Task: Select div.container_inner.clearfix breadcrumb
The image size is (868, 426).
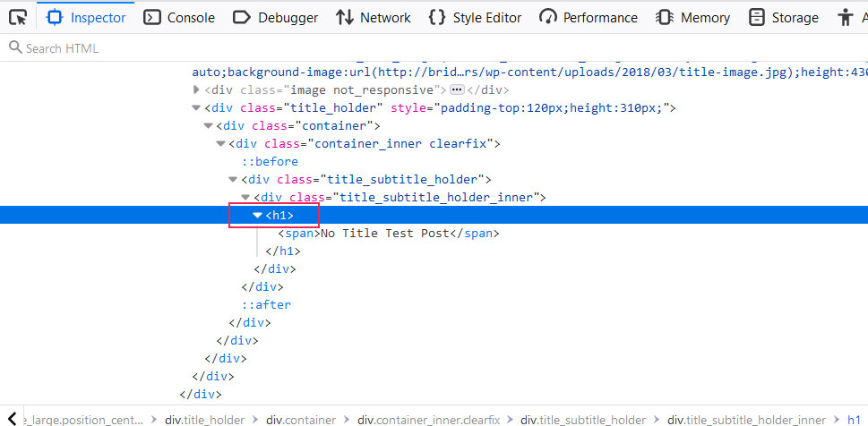Action: pyautogui.click(x=428, y=419)
